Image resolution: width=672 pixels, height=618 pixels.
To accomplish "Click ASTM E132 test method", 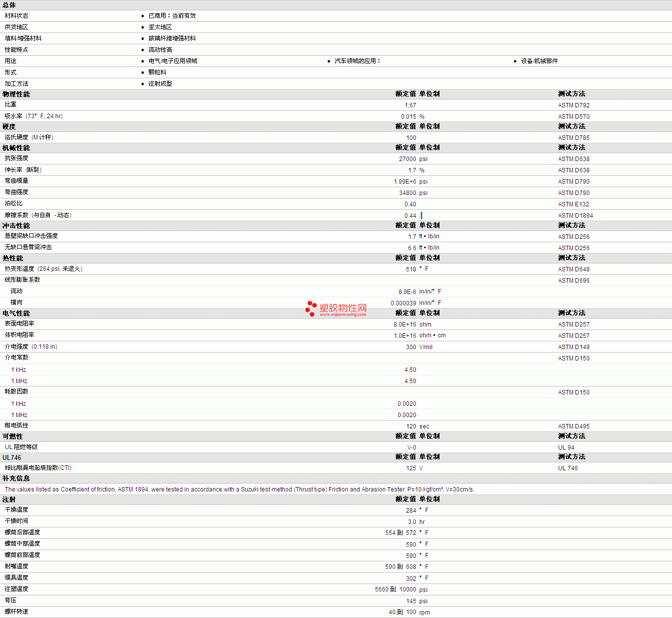I will point(573,204).
